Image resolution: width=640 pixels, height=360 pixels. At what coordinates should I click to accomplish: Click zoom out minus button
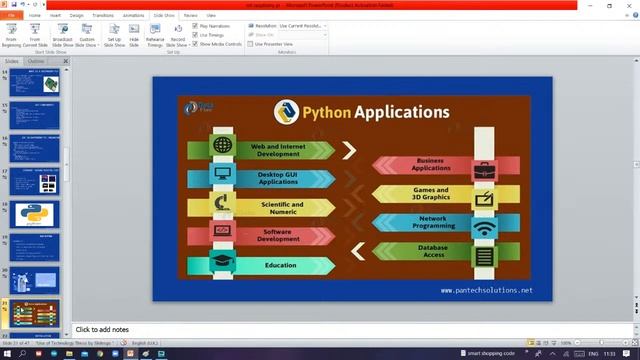click(x=578, y=343)
